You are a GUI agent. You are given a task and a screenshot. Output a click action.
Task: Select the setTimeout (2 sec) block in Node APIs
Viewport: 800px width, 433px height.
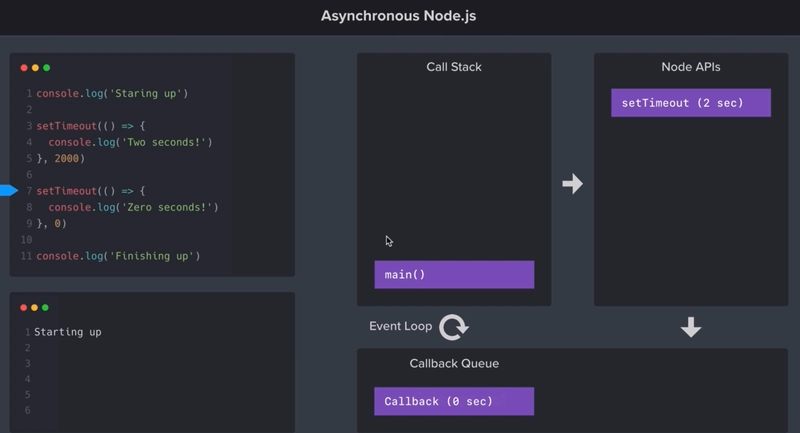pyautogui.click(x=691, y=103)
